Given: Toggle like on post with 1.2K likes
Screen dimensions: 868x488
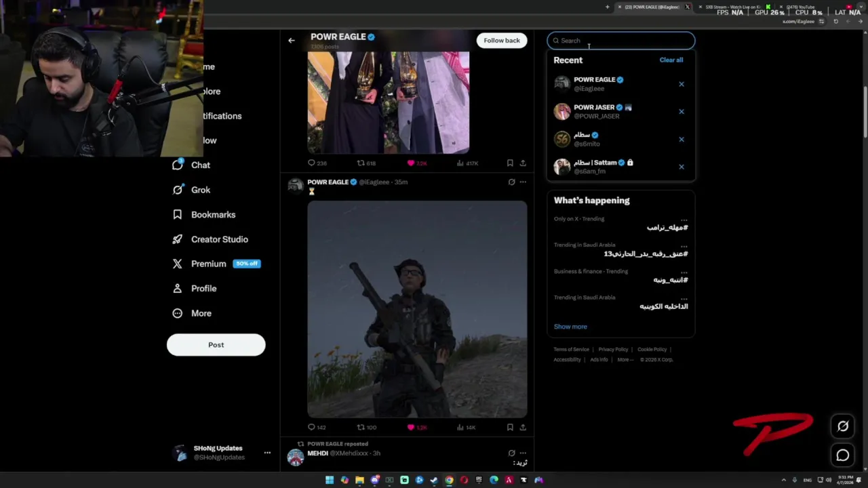Looking at the screenshot, I should point(416,427).
